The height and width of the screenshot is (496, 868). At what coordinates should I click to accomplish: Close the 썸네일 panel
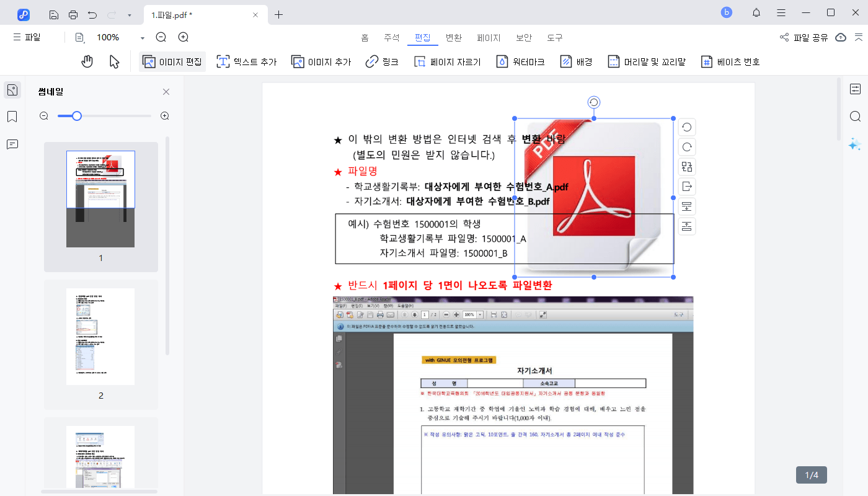[166, 92]
